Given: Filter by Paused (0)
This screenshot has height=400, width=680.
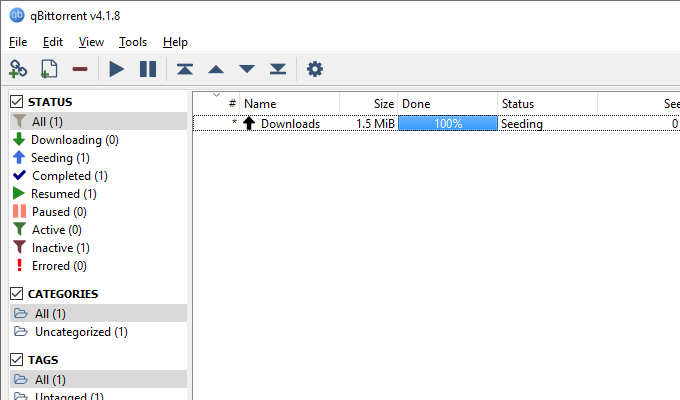Looking at the screenshot, I should pos(98,212).
